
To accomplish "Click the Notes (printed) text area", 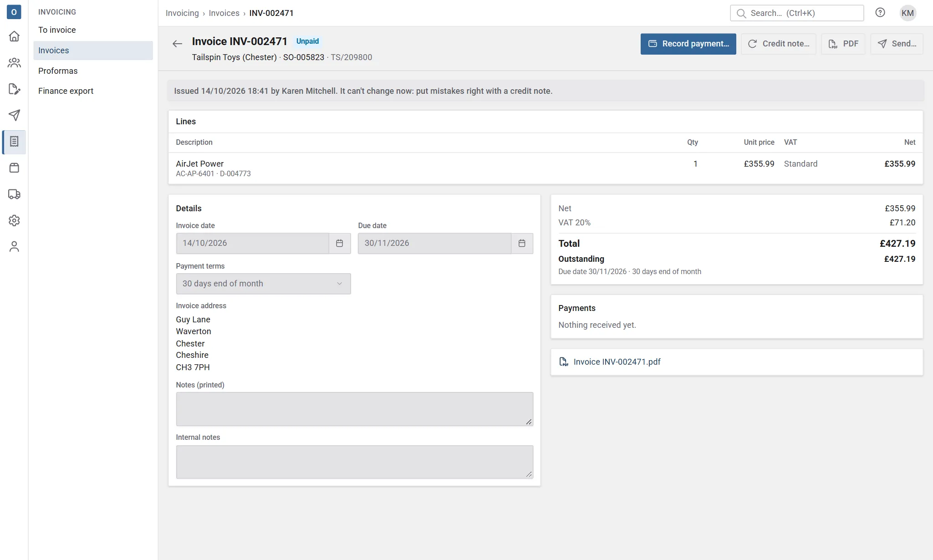I will [354, 409].
